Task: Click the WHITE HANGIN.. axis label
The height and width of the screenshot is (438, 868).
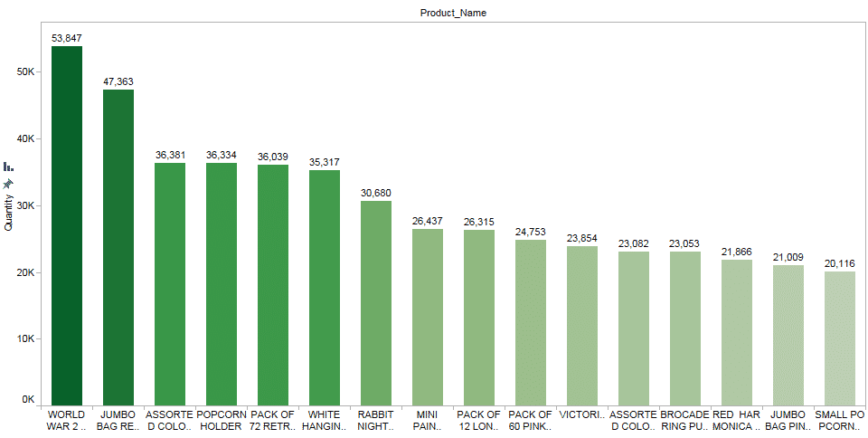Action: coord(325,420)
